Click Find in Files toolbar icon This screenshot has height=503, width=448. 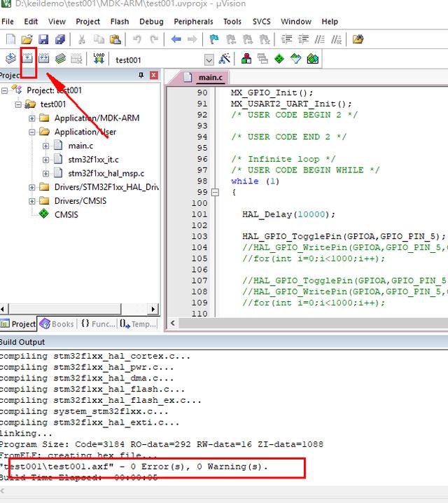click(358, 39)
